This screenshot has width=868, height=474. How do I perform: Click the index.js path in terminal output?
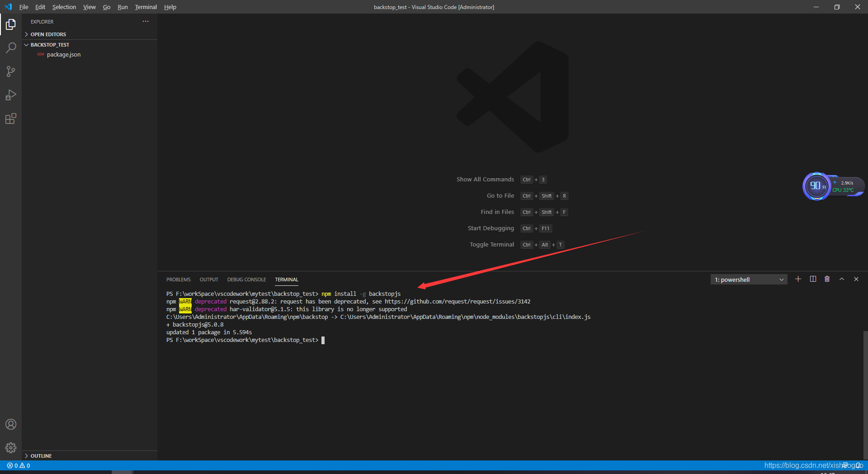465,317
